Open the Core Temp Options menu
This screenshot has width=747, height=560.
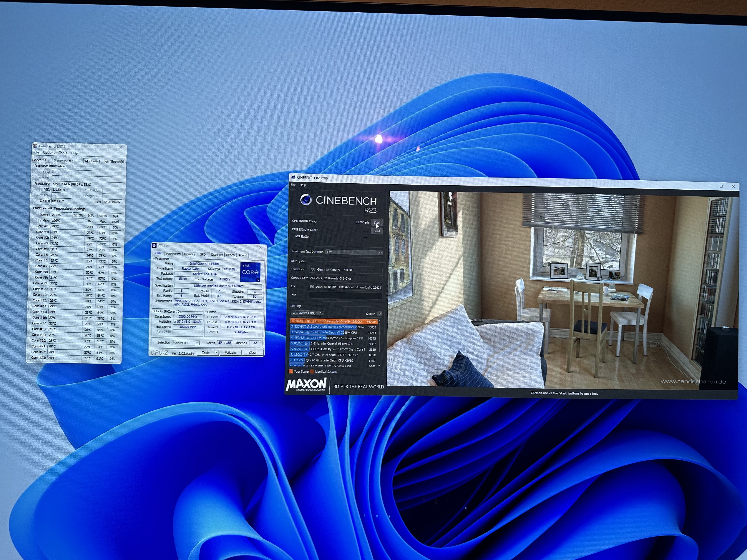[49, 153]
